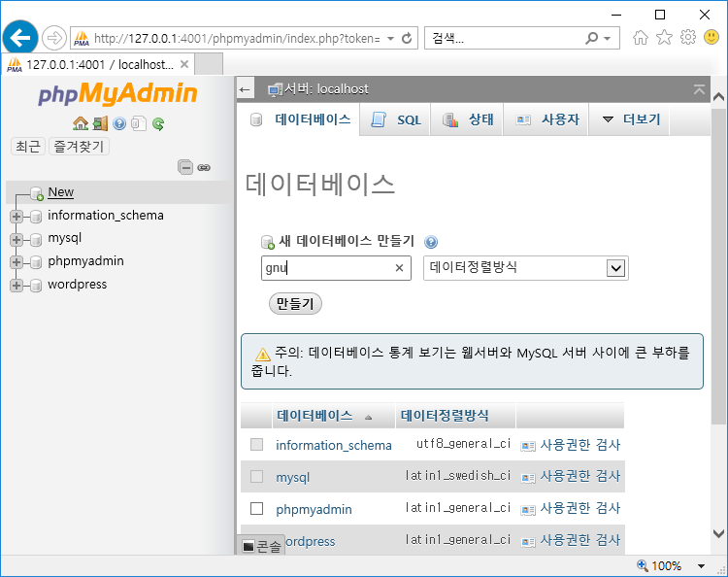Click the IE favorites star icon
The height and width of the screenshot is (577, 728).
(x=664, y=38)
